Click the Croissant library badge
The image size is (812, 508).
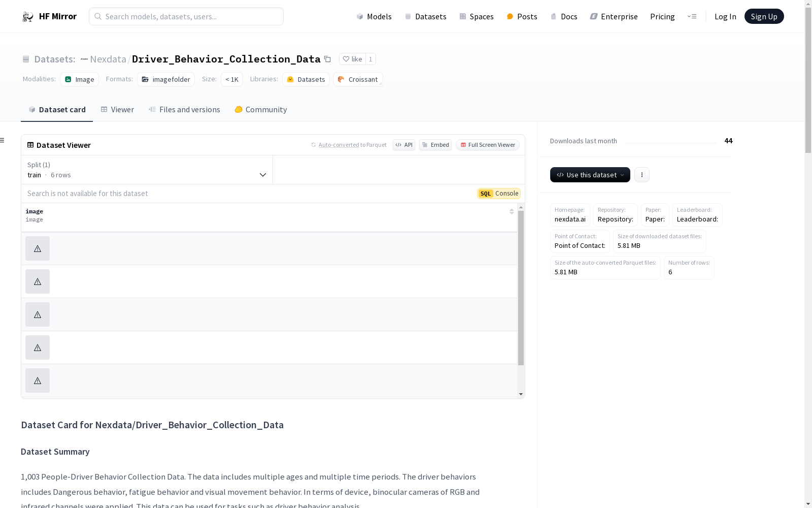(x=358, y=79)
